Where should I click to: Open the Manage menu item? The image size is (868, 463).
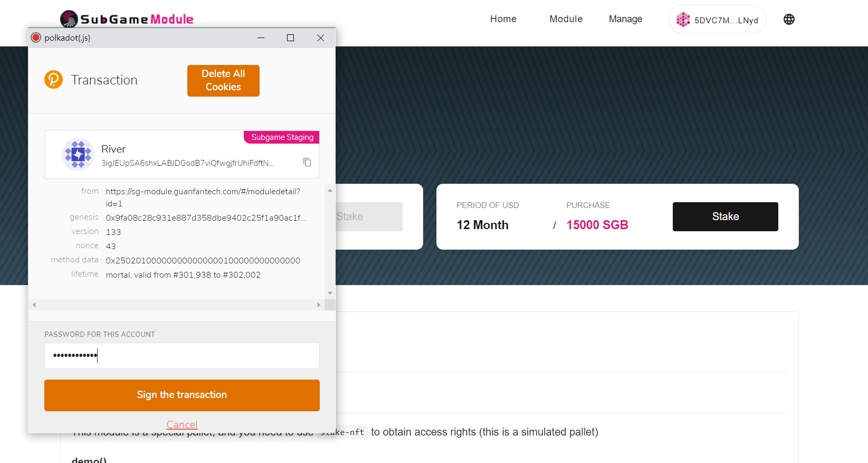(x=625, y=19)
